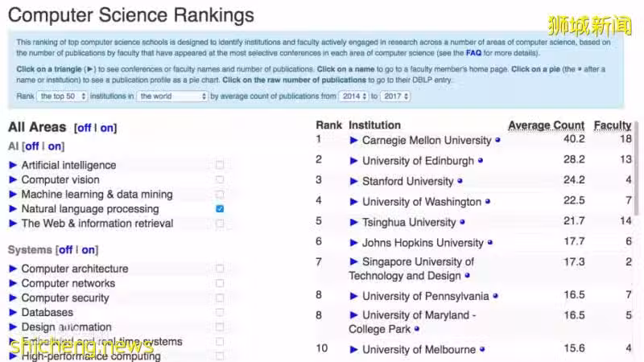Enable The Web & information retrieval checkbox
The height and width of the screenshot is (362, 644).
tap(220, 224)
